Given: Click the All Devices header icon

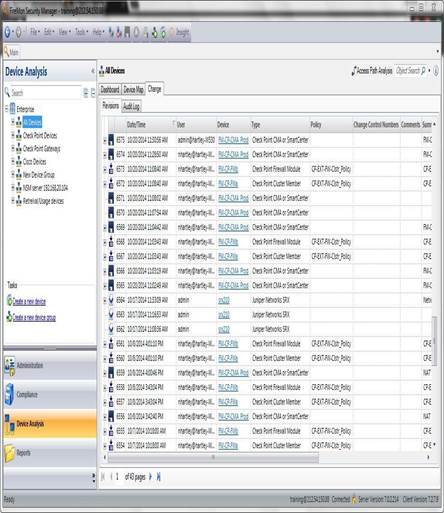Looking at the screenshot, I should tap(102, 71).
